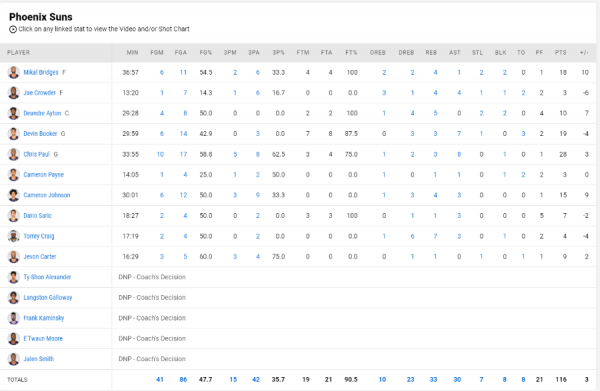View team total 33 rebounds

433,380
